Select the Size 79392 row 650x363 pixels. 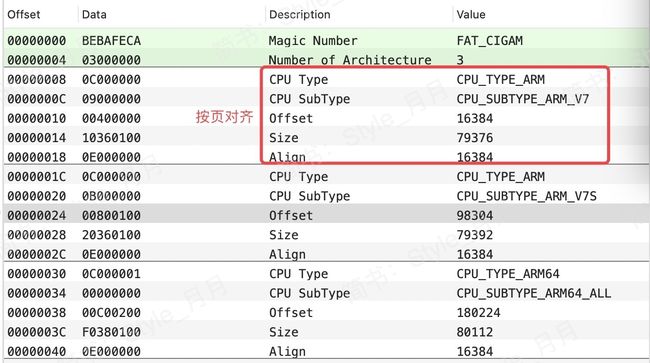[x=325, y=235]
